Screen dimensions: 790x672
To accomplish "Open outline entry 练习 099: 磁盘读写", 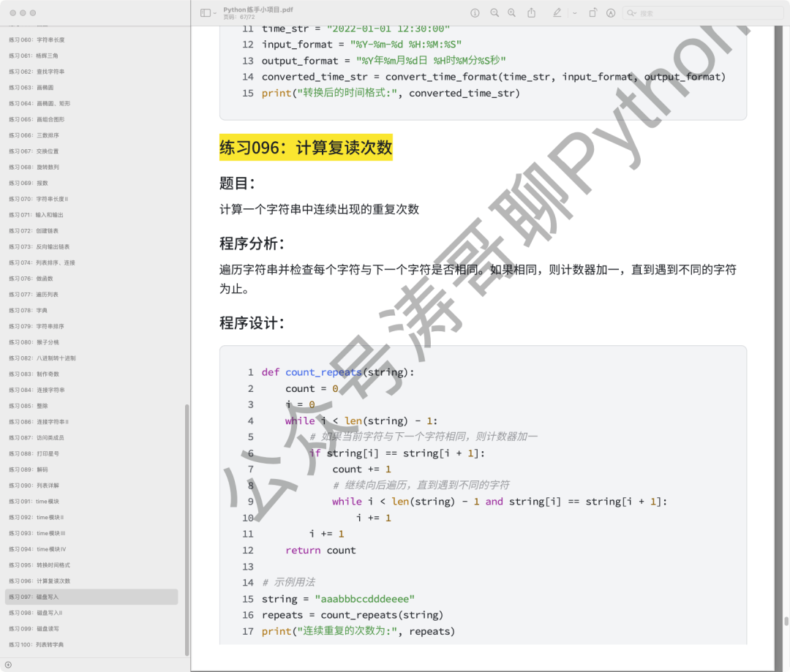I will point(34,629).
